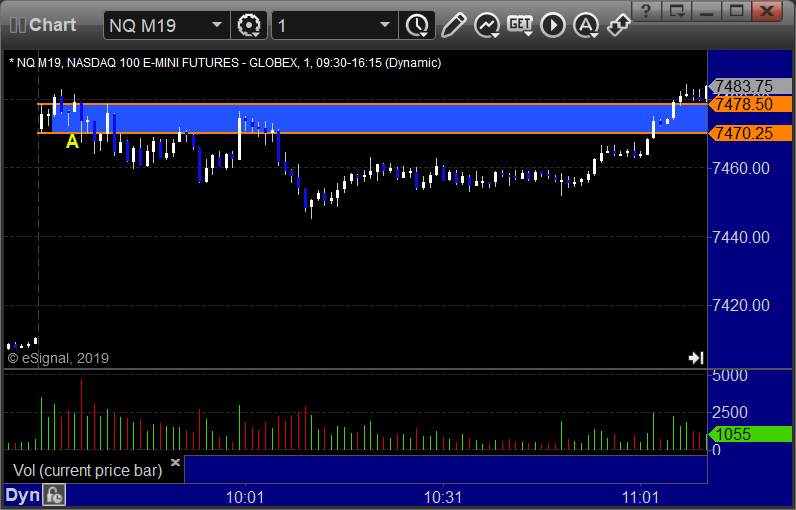Screen dimensions: 796x510
Task: Open the studies chart icon
Action: [487, 25]
